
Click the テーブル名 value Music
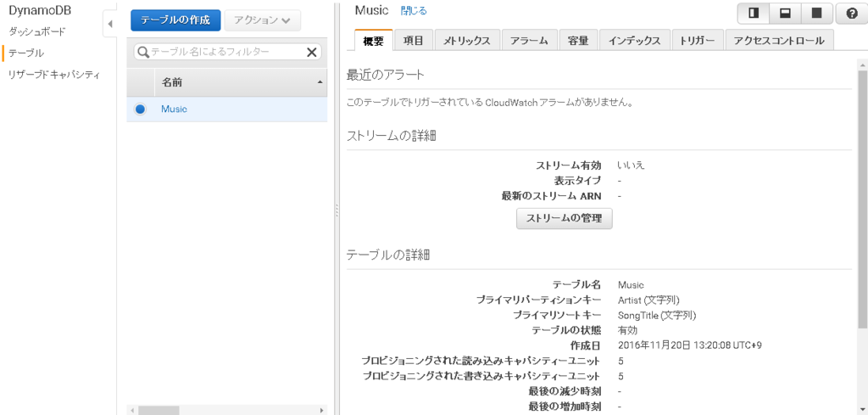[631, 285]
